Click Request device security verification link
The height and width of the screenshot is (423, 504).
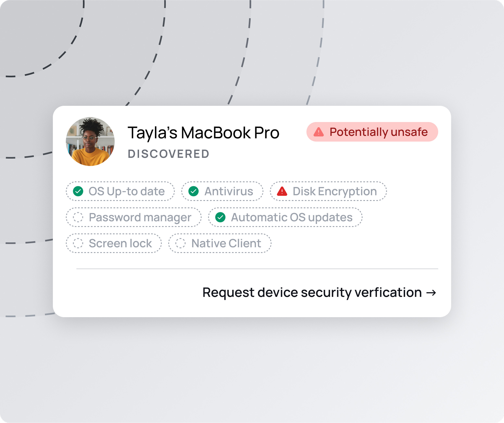coord(312,293)
